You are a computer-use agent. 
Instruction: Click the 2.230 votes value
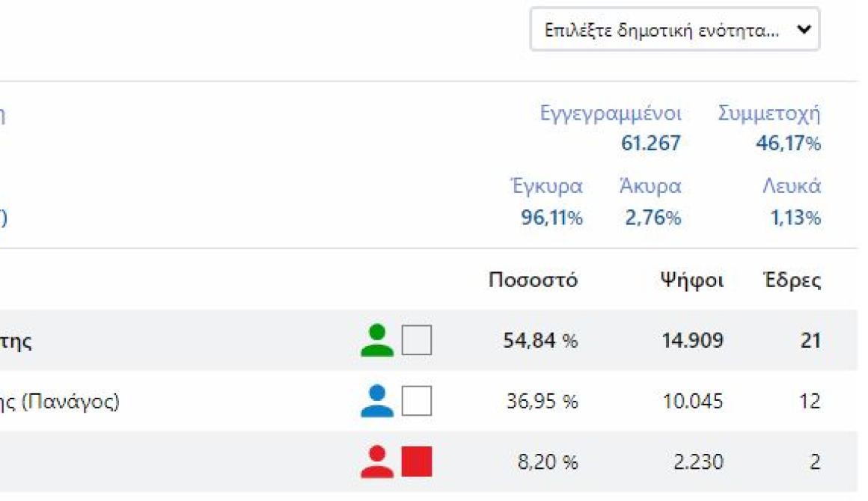pos(699,463)
